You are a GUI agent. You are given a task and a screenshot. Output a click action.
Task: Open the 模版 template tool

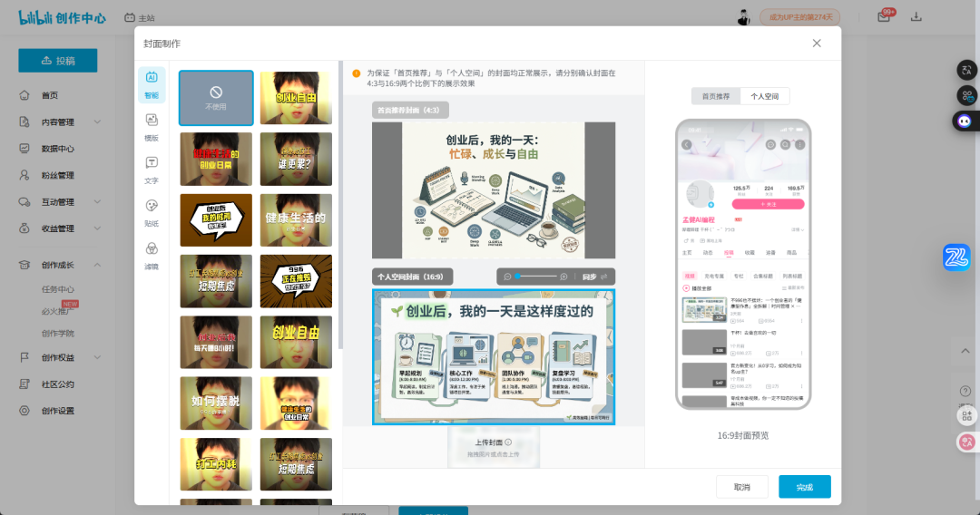click(x=152, y=127)
